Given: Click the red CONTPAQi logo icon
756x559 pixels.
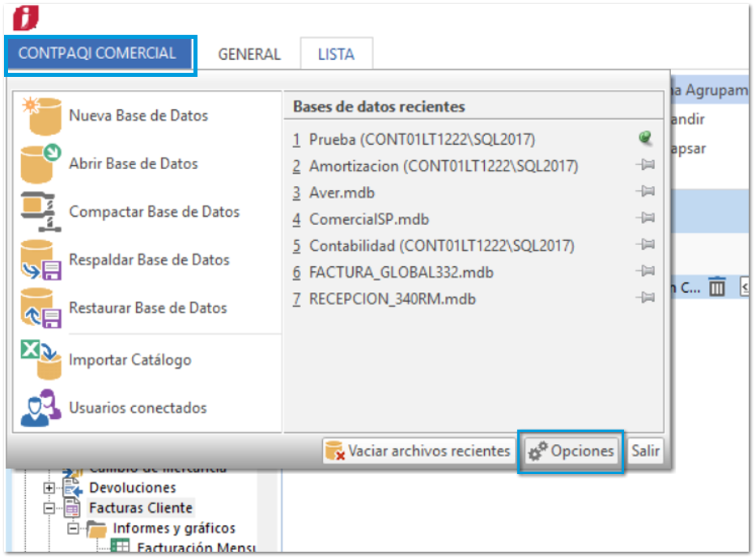Looking at the screenshot, I should point(26,19).
